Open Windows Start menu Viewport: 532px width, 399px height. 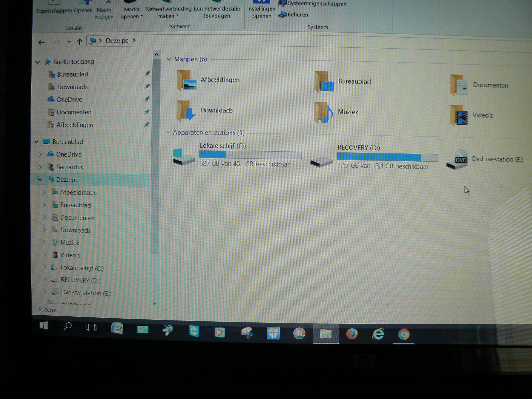[x=44, y=326]
